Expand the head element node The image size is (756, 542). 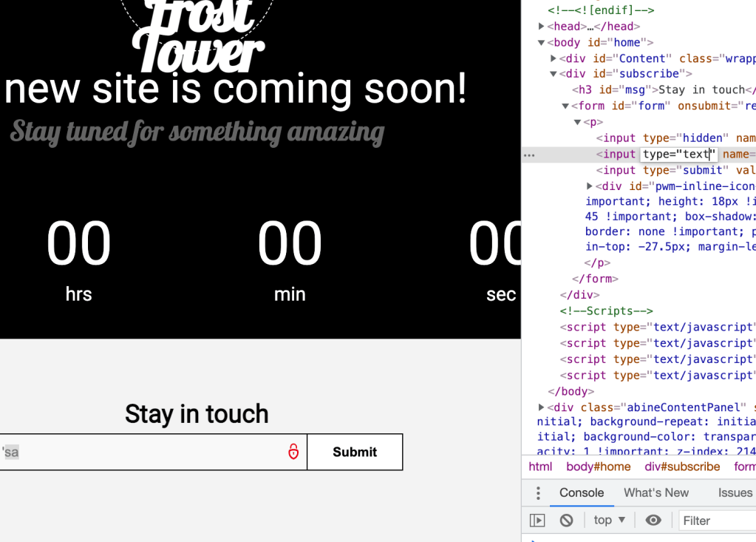pyautogui.click(x=542, y=27)
